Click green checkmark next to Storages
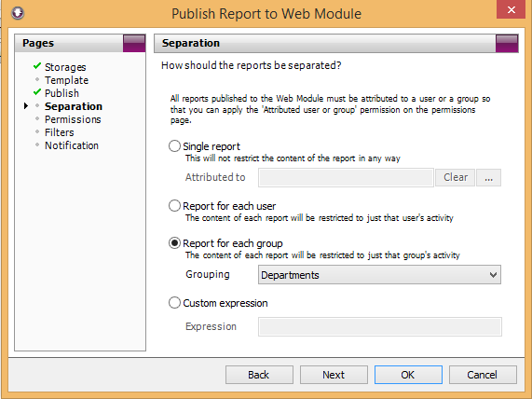This screenshot has height=399, width=532. point(37,66)
